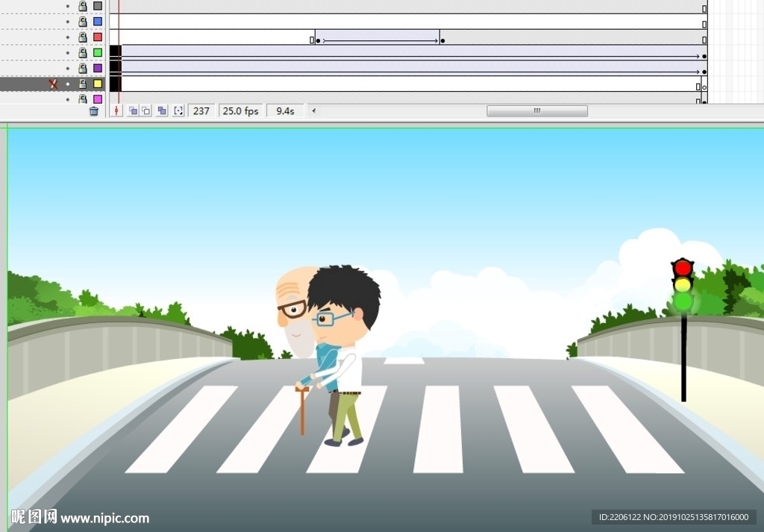Screen dimensions: 764x532
Task: Unlock the selected yellow-swatch layer
Action: 83,84
